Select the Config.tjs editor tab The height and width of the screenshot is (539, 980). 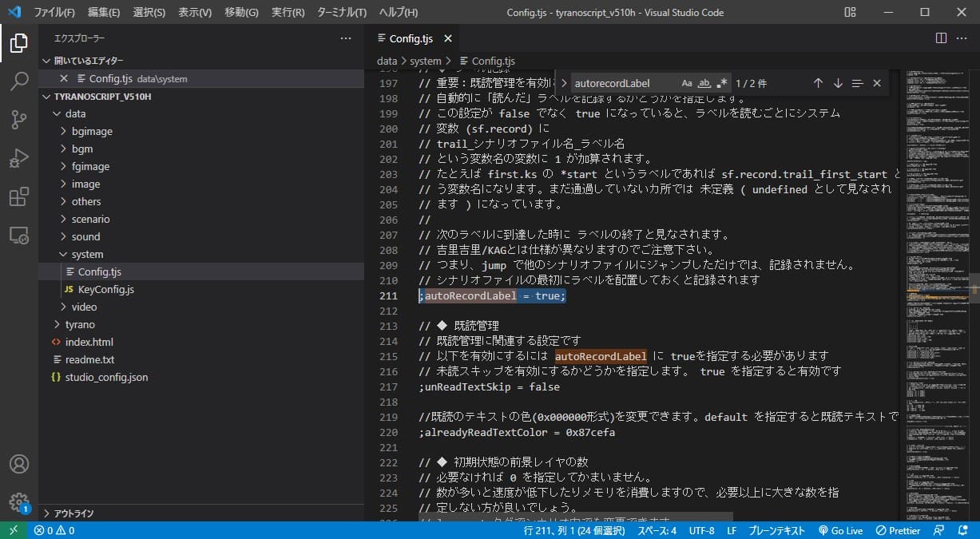pos(411,38)
